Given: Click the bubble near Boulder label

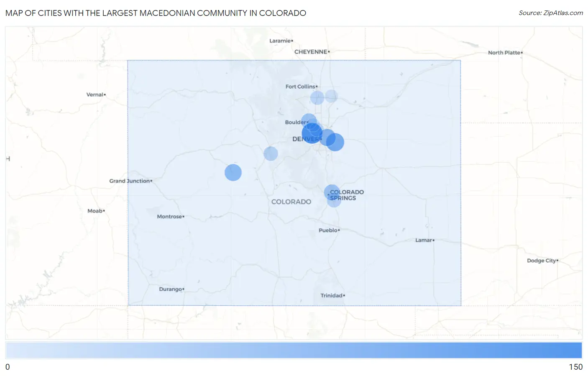Looking at the screenshot, I should (x=309, y=121).
